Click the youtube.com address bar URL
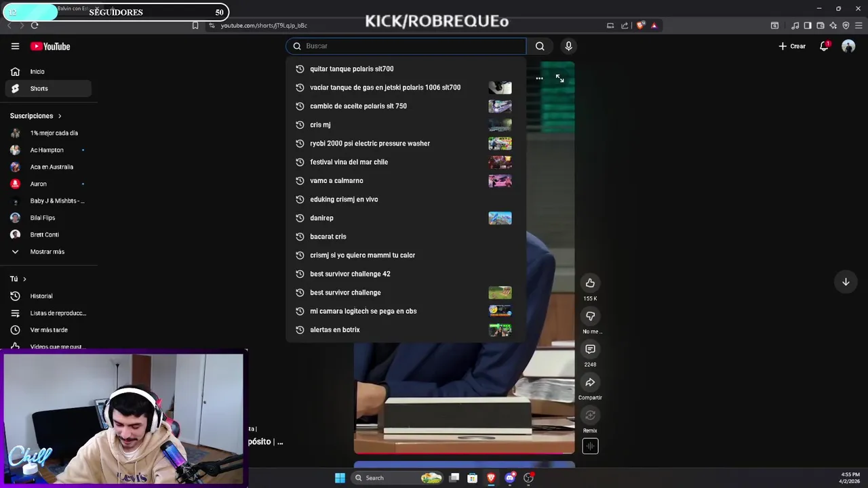Image resolution: width=868 pixels, height=488 pixels. pos(264,25)
